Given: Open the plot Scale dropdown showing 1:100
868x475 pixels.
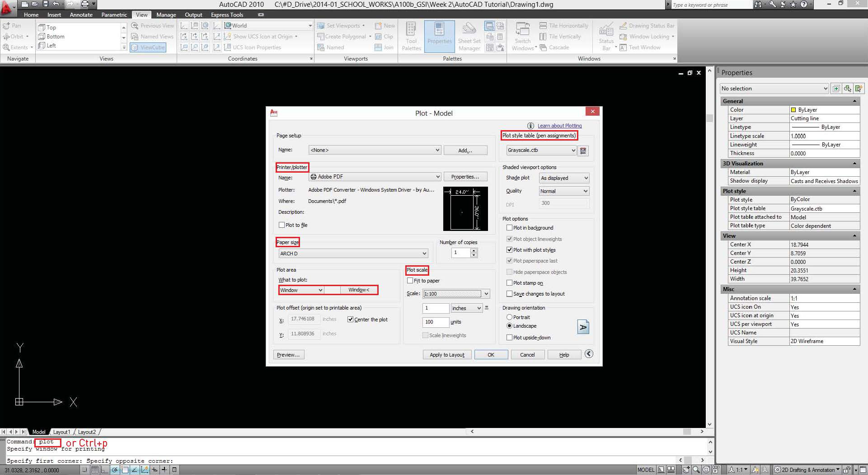Looking at the screenshot, I should tap(456, 294).
